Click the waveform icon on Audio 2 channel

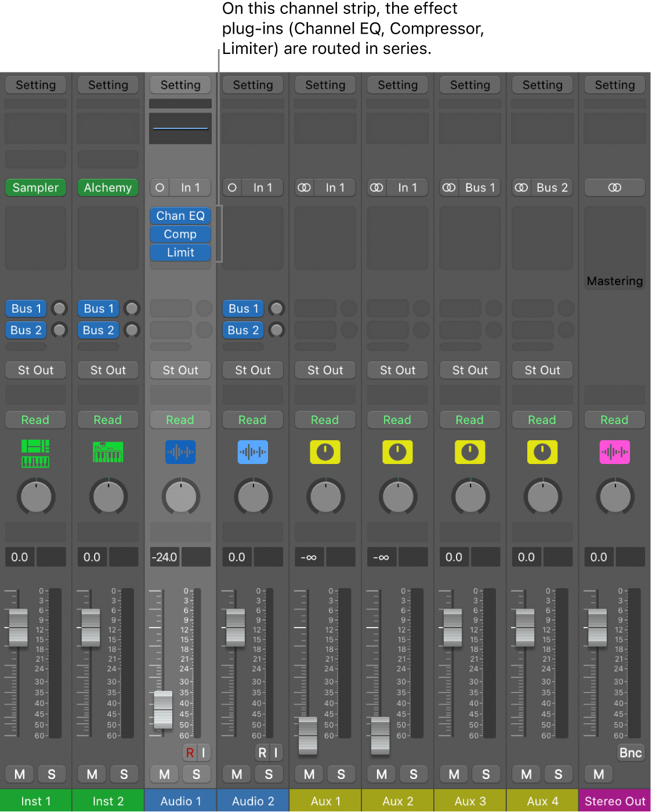pyautogui.click(x=253, y=452)
